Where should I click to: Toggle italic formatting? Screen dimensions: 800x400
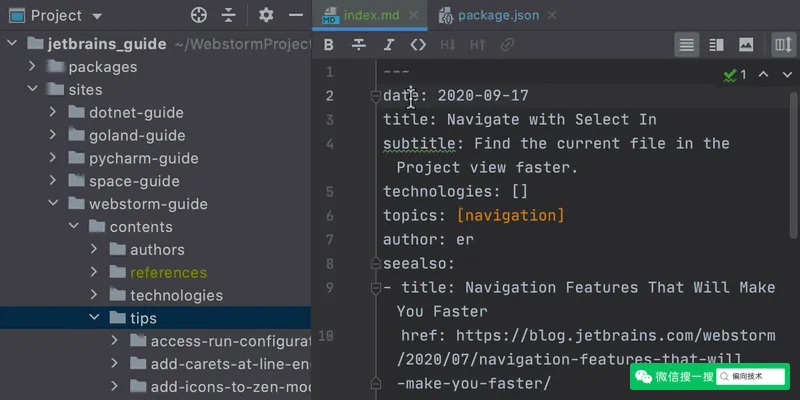[x=389, y=45]
